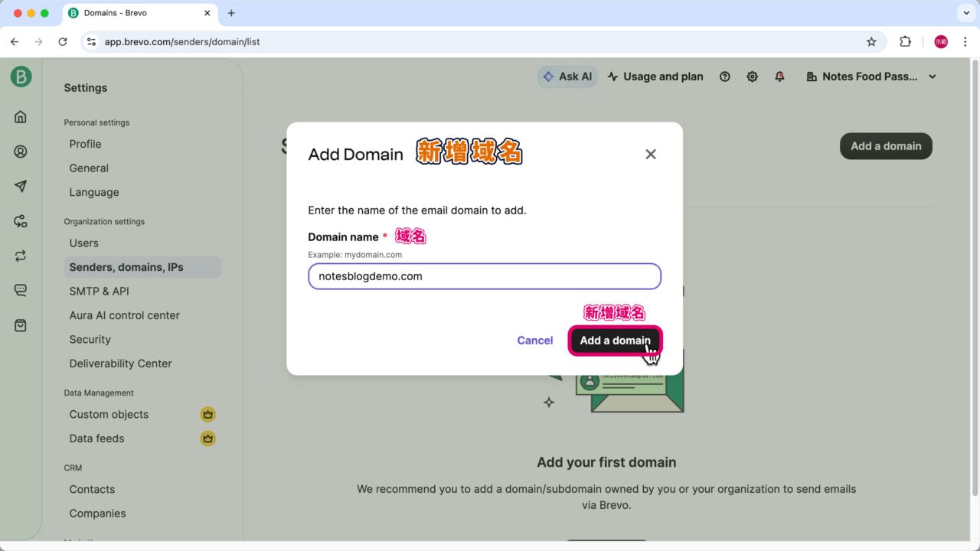The image size is (980, 551).
Task: Click the Domain name input field
Action: click(x=484, y=276)
